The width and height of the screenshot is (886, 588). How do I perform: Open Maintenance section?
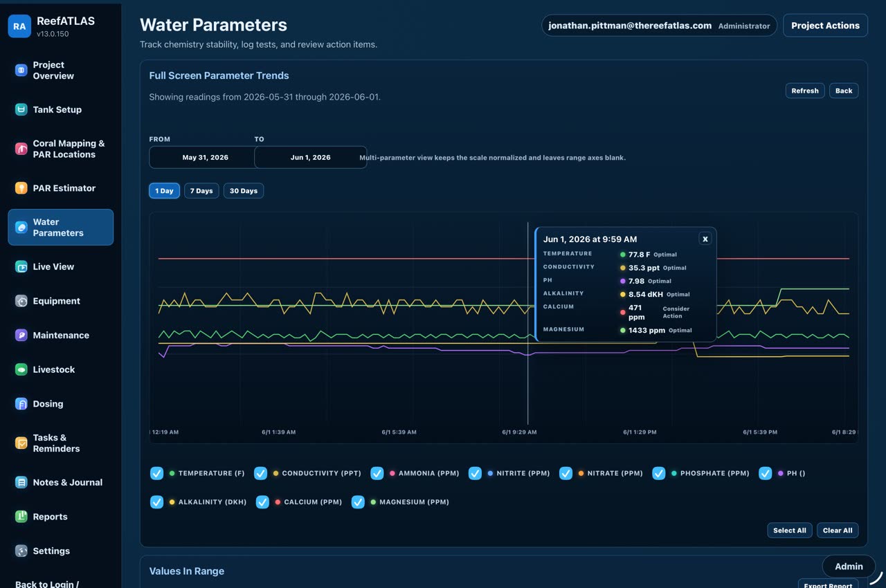click(x=61, y=335)
